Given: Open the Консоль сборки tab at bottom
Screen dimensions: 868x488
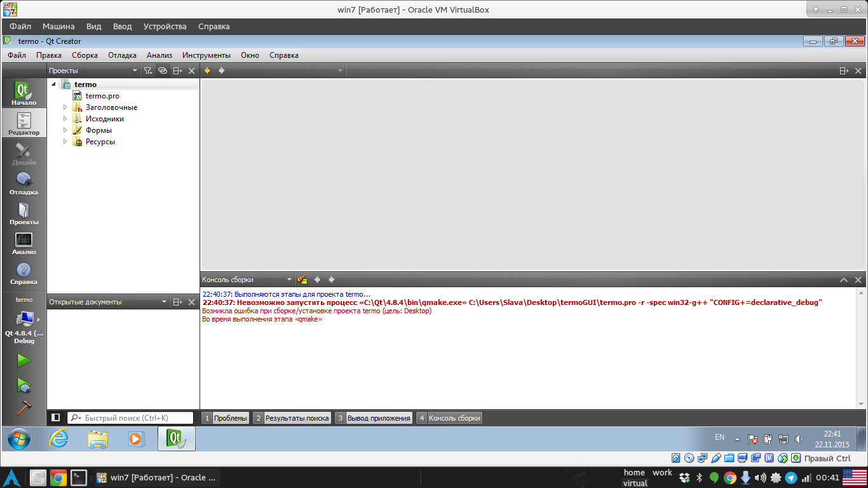Looking at the screenshot, I should point(449,418).
